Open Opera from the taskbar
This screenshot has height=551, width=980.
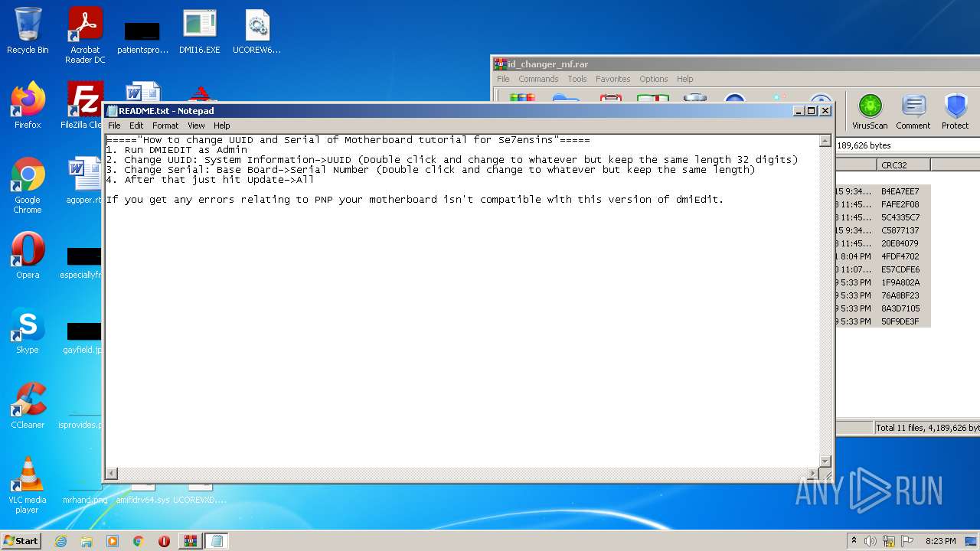[x=164, y=541]
